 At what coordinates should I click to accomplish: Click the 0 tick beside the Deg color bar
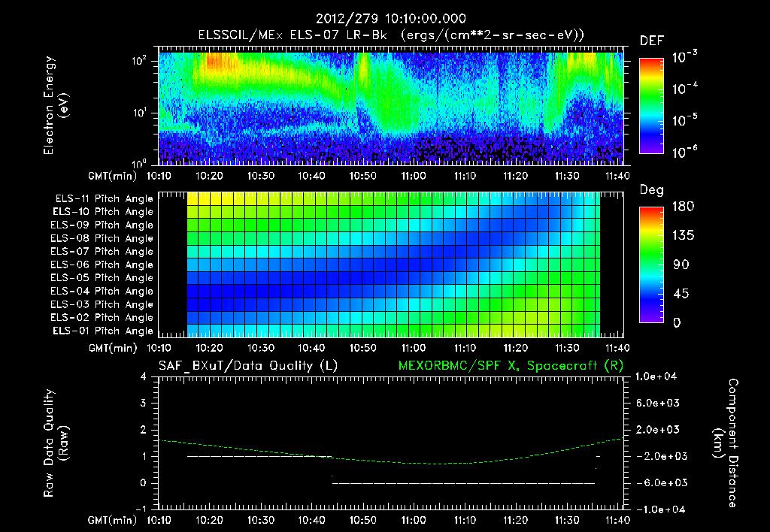pos(677,322)
